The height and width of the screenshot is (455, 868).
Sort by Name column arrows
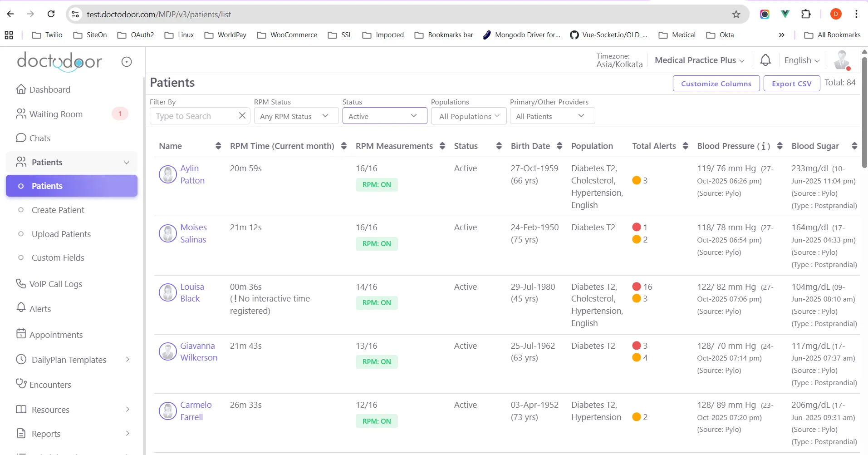pos(218,146)
